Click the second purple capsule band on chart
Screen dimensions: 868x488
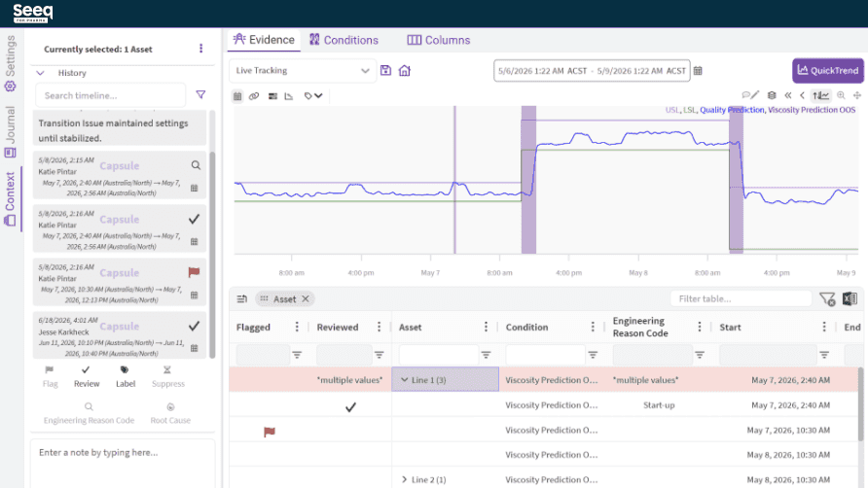[737, 179]
